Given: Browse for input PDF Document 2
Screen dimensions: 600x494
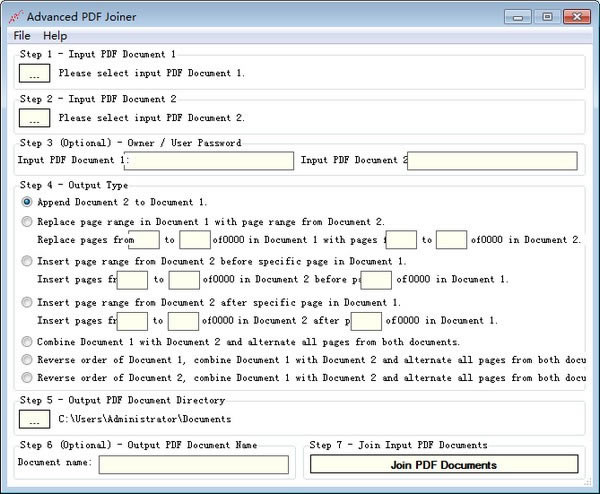Looking at the screenshot, I should [x=34, y=118].
